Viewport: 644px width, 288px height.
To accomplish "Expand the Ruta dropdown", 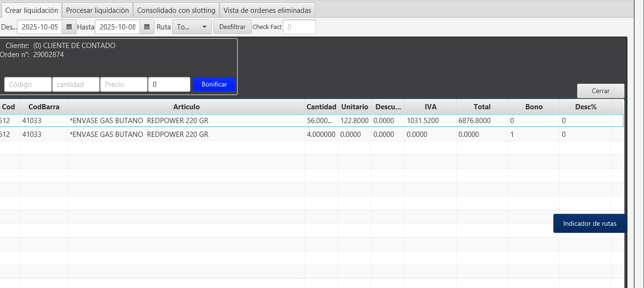I will 192,27.
